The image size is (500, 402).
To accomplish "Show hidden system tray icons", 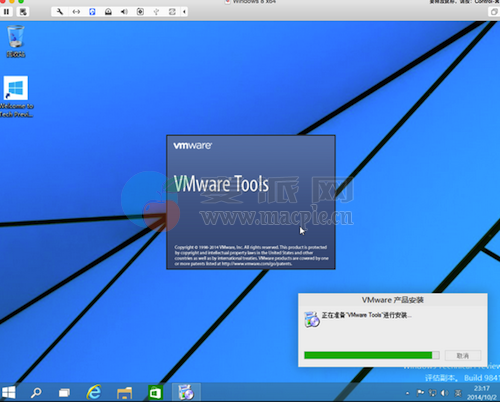I will pyautogui.click(x=407, y=393).
